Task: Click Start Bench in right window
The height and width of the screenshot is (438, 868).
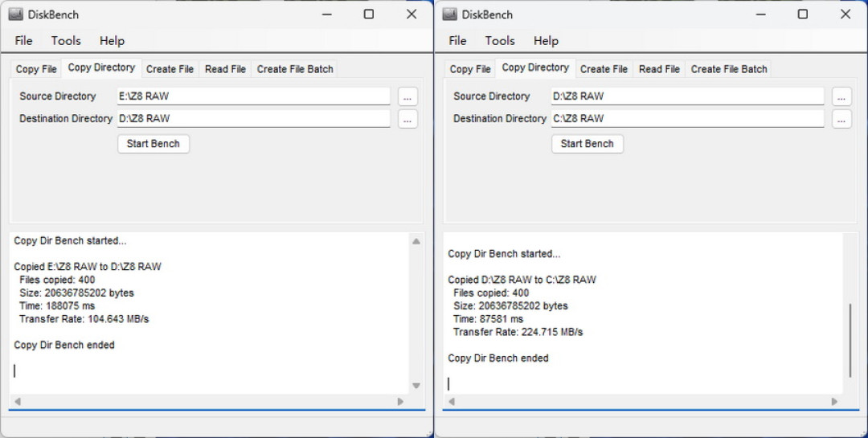Action: 588,144
